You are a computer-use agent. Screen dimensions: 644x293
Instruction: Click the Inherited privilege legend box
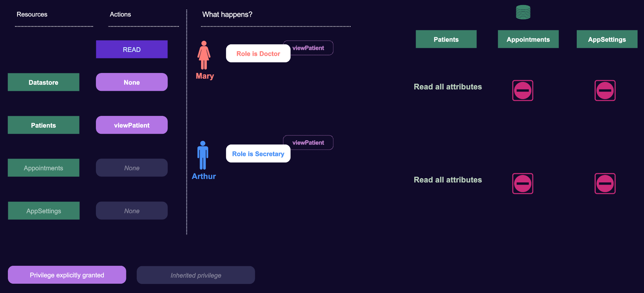coord(196,275)
